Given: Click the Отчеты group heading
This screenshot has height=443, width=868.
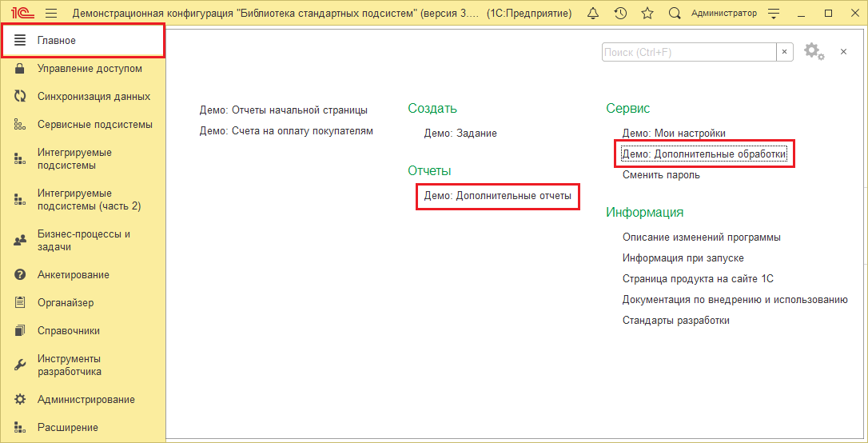Looking at the screenshot, I should [x=429, y=171].
